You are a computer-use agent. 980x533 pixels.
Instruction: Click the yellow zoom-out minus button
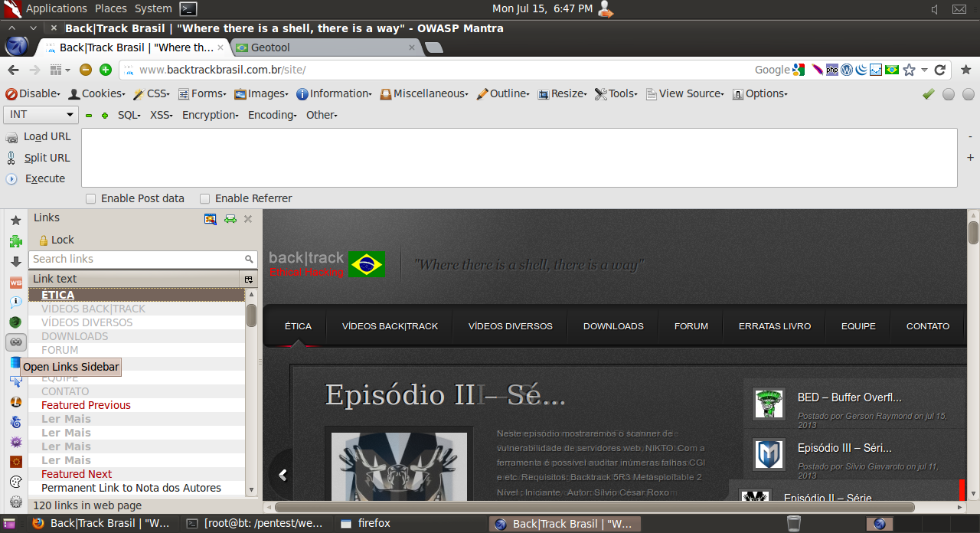click(86, 70)
